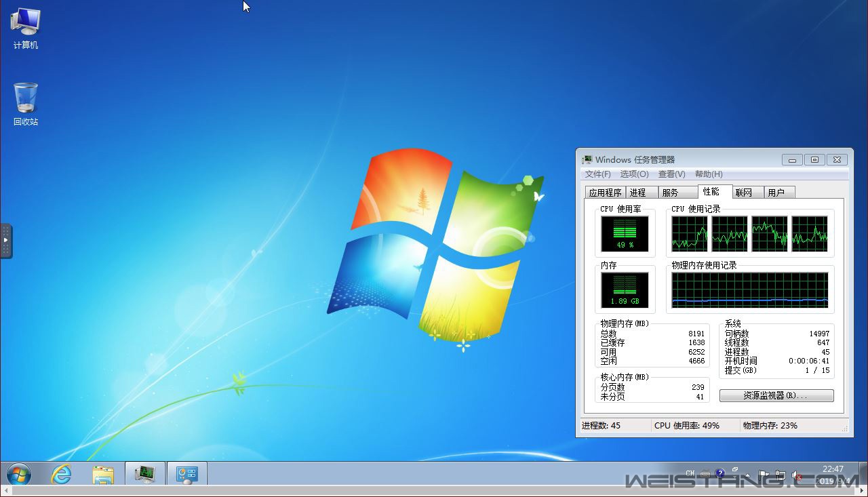Viewport: 868px width, 497px height.
Task: Unmute the speaker icon in system tray
Action: (x=796, y=473)
